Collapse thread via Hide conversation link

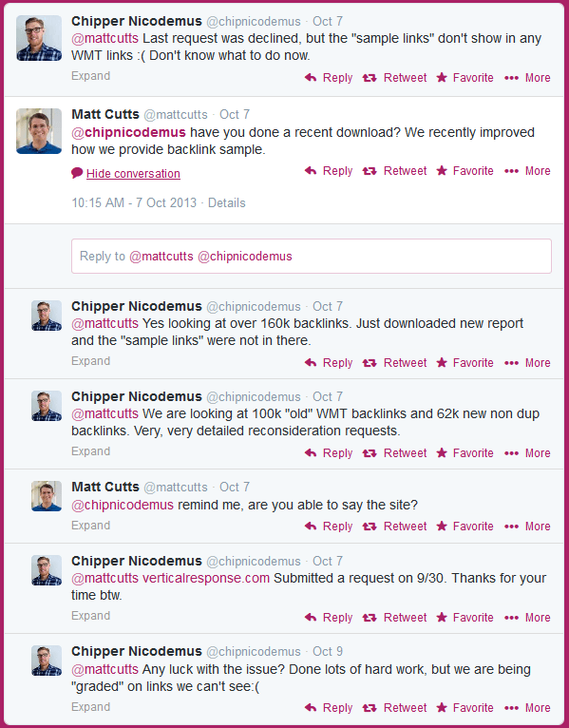point(133,174)
